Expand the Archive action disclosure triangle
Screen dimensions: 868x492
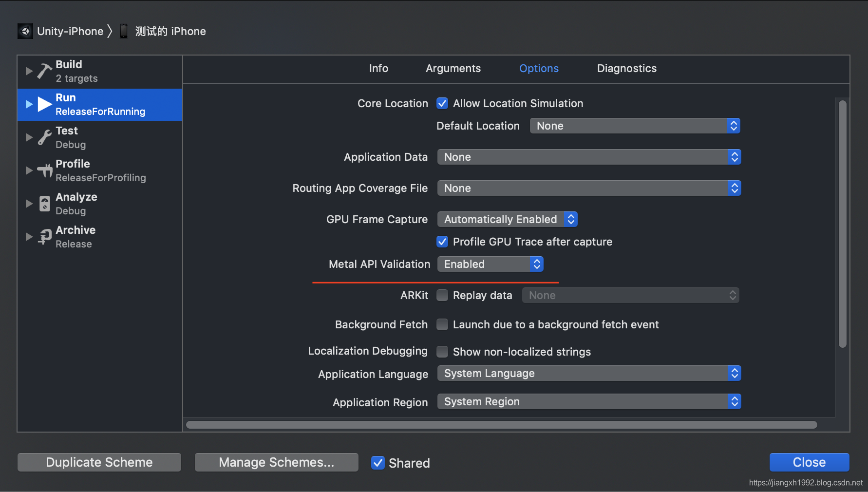coord(29,237)
